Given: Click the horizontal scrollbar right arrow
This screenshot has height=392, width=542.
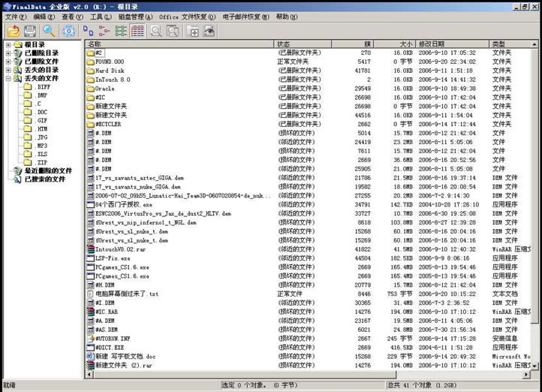Looking at the screenshot, I should (526, 374).
